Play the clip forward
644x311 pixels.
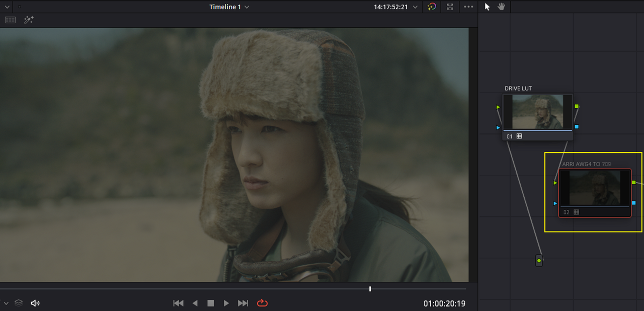click(226, 303)
